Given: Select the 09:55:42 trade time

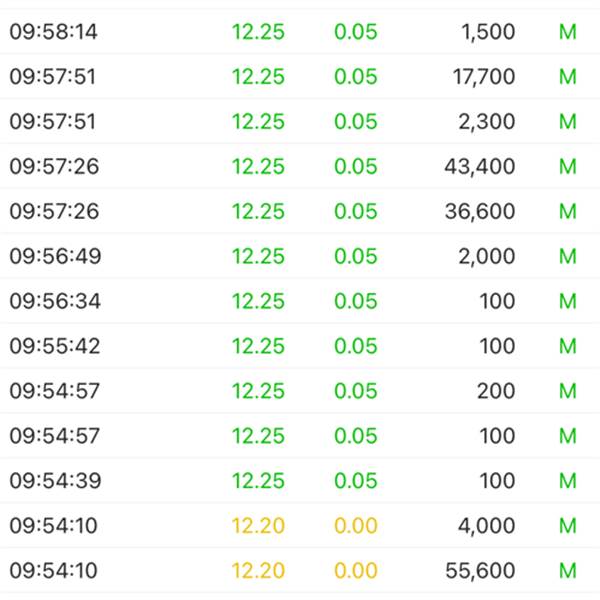Looking at the screenshot, I should tap(54, 347).
